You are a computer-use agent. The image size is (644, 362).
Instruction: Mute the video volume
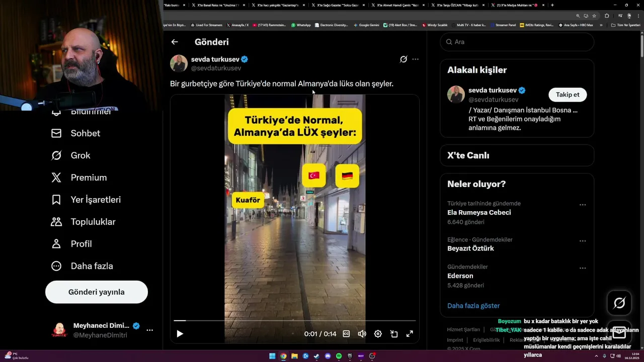(x=362, y=334)
